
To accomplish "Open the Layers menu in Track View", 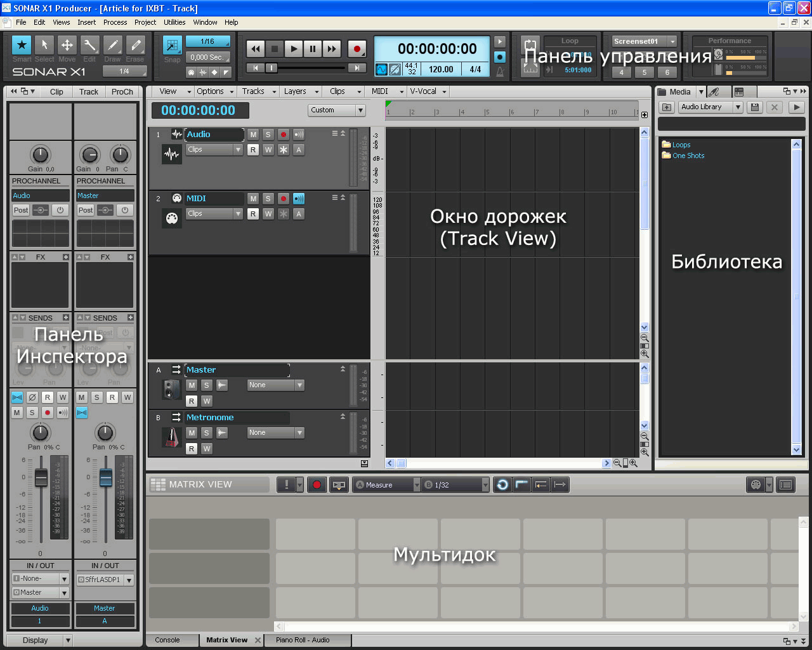I will click(299, 91).
